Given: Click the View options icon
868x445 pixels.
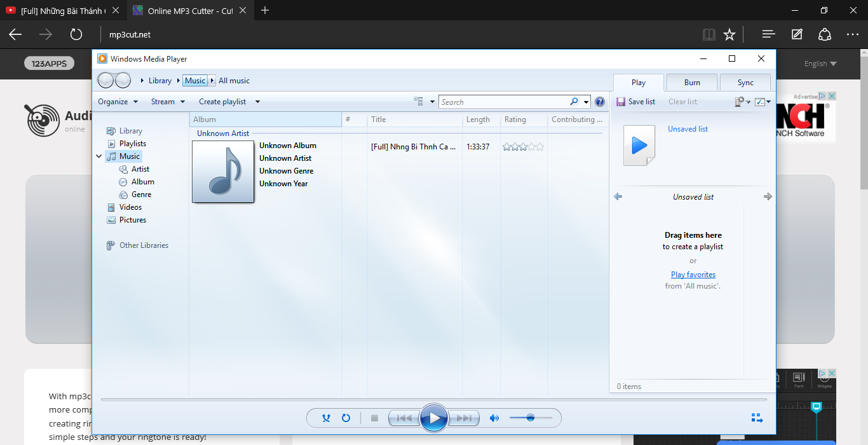Looking at the screenshot, I should [x=418, y=102].
